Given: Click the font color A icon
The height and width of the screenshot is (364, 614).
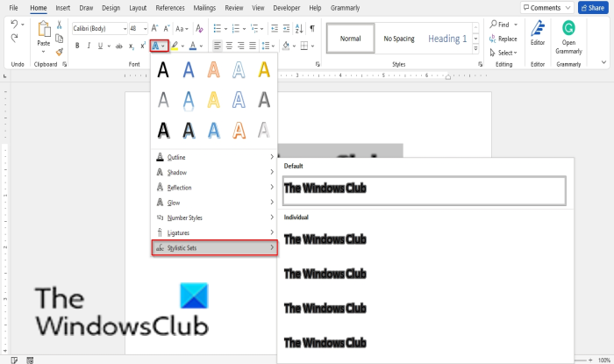Looking at the screenshot, I should tap(193, 46).
